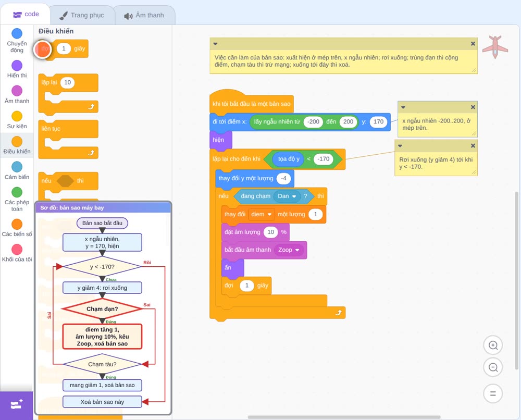Collapse the 'Việc cần làm của bản sao' comment
Viewport: 521px width, 420px height.
coord(215,44)
